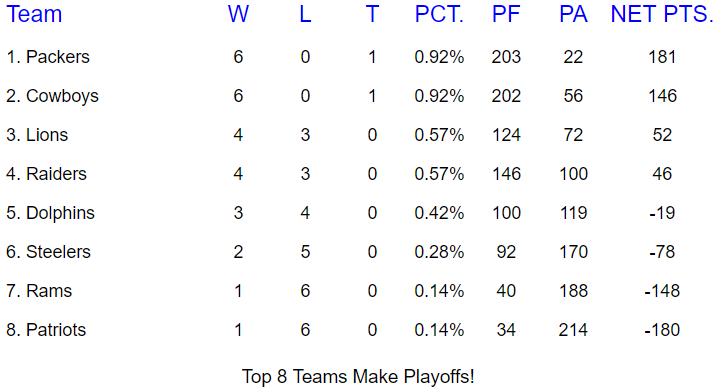Image resolution: width=726 pixels, height=392 pixels.
Task: Select the PF column header
Action: (x=506, y=14)
